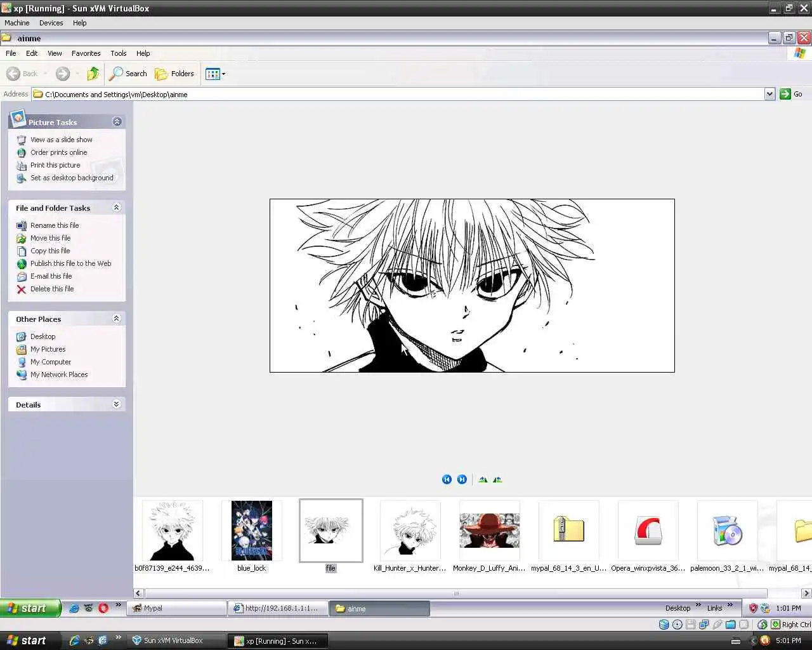812x650 pixels.
Task: Open the address bar dropdown
Action: point(769,94)
